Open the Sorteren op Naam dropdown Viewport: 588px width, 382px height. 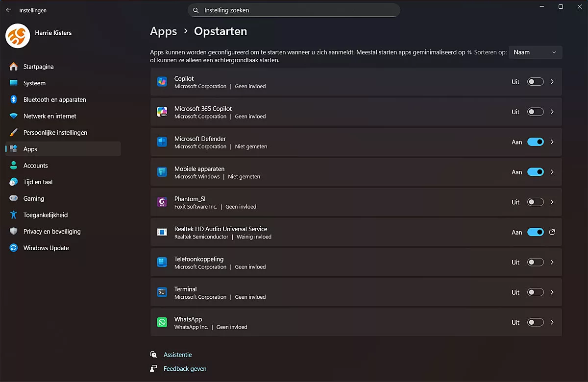535,52
